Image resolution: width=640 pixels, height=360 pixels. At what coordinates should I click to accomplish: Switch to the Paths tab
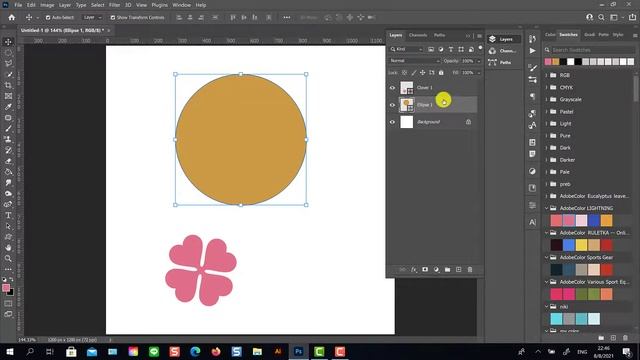point(440,35)
